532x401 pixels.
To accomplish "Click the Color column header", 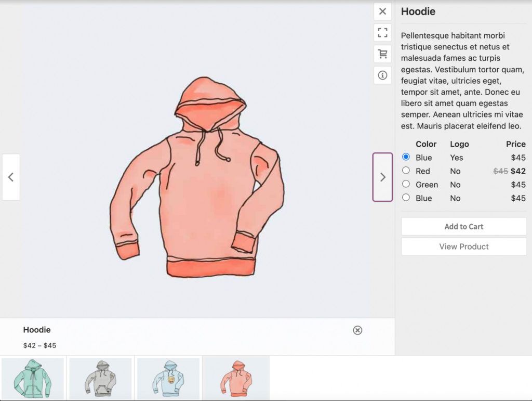I will [x=426, y=144].
